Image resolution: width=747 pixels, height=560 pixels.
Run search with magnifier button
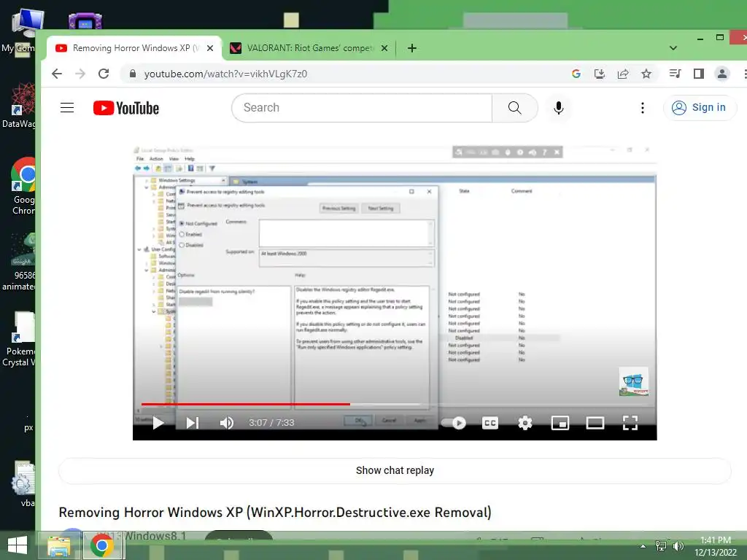pyautogui.click(x=514, y=108)
